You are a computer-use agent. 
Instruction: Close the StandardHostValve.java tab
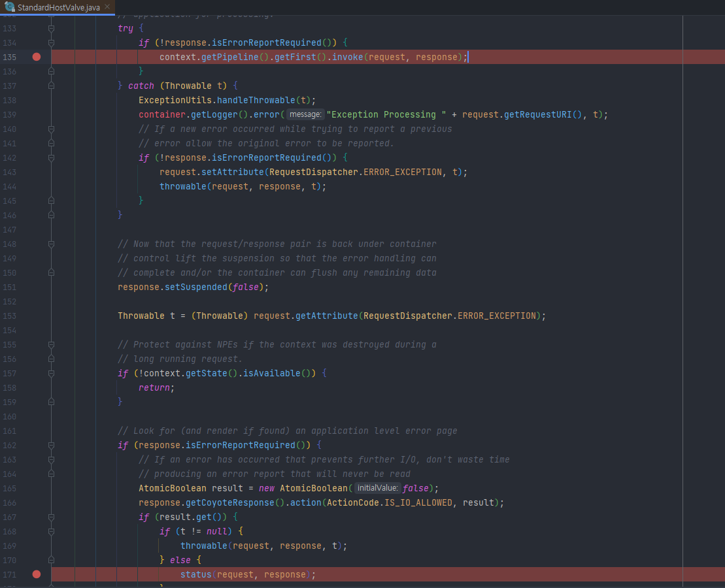(107, 7)
